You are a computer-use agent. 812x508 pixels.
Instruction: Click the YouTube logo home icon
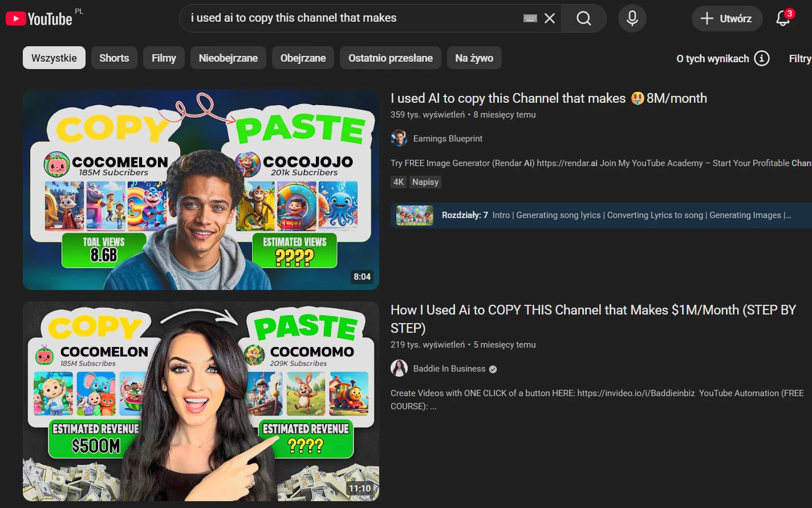coord(39,19)
